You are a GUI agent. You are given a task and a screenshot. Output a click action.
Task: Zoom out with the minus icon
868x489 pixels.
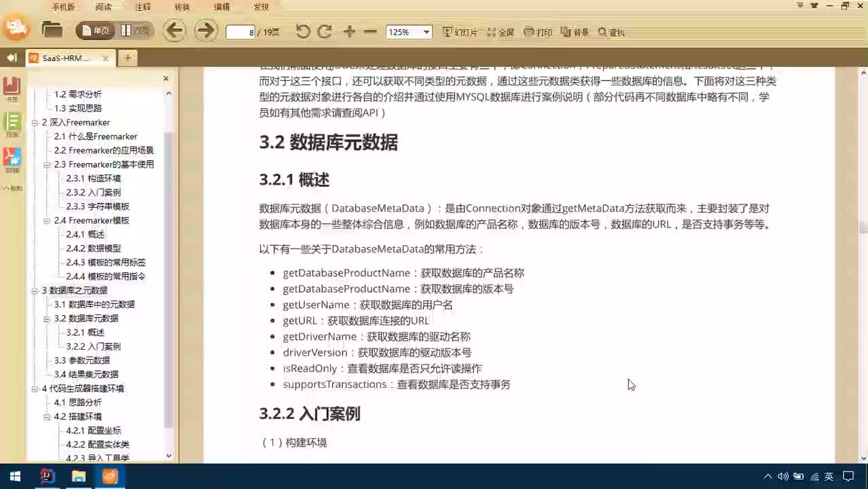[370, 31]
